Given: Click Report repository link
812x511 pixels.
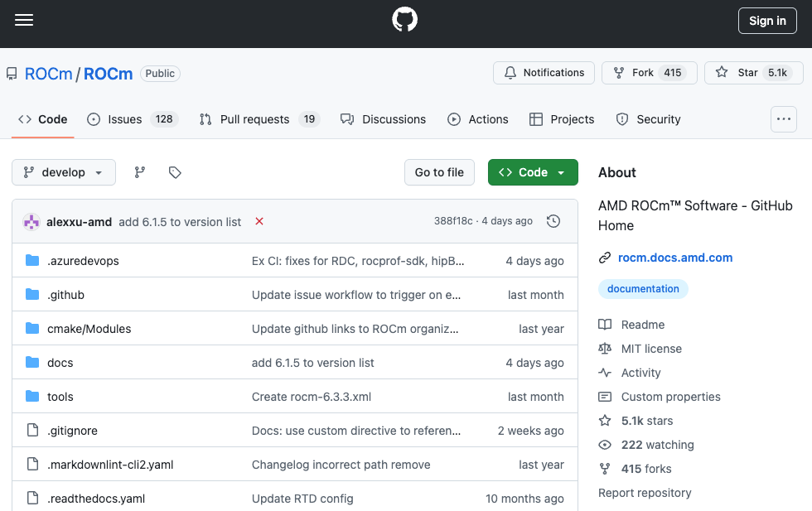Looking at the screenshot, I should 645,493.
